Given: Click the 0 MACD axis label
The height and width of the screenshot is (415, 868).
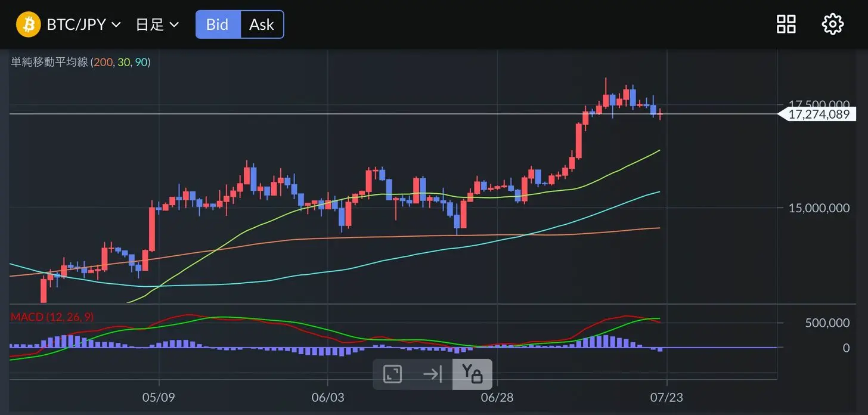Looking at the screenshot, I should [x=846, y=348].
